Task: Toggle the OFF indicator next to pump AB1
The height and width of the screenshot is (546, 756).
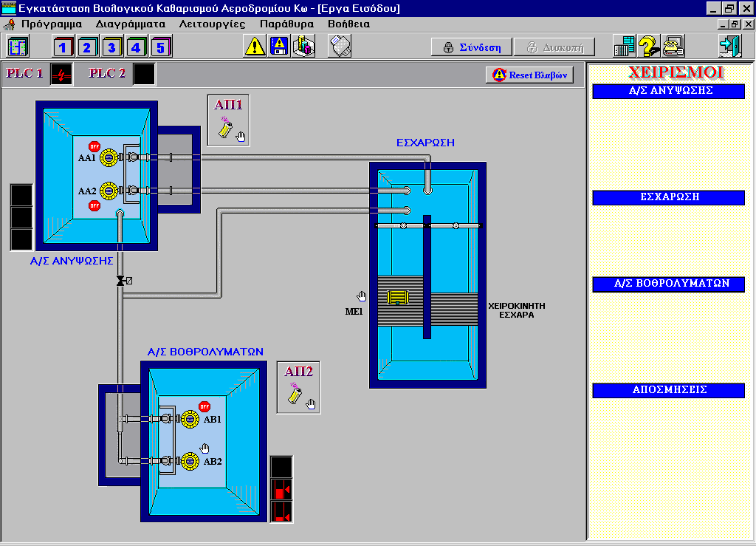Action: click(x=205, y=406)
